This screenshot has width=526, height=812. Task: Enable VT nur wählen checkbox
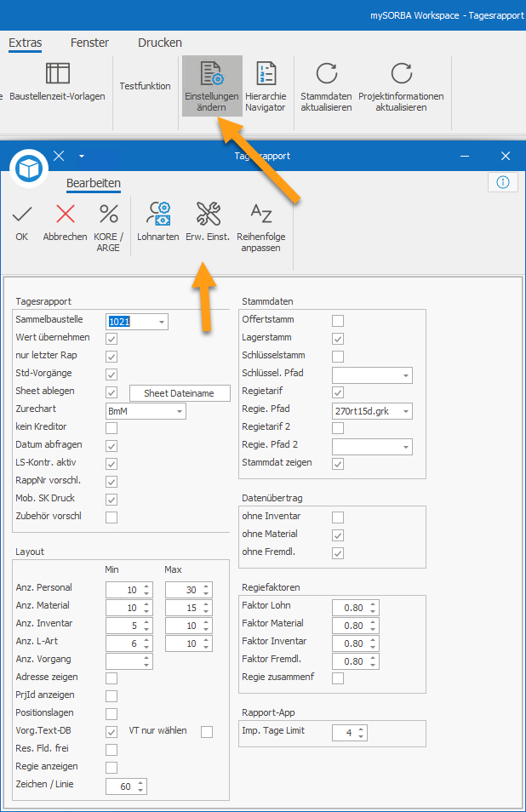tap(207, 732)
